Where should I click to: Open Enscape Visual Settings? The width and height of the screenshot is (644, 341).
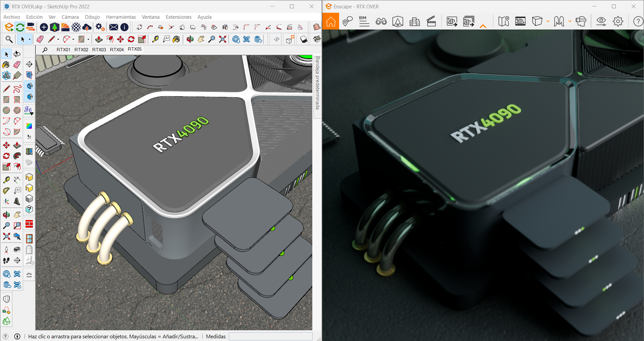[601, 21]
